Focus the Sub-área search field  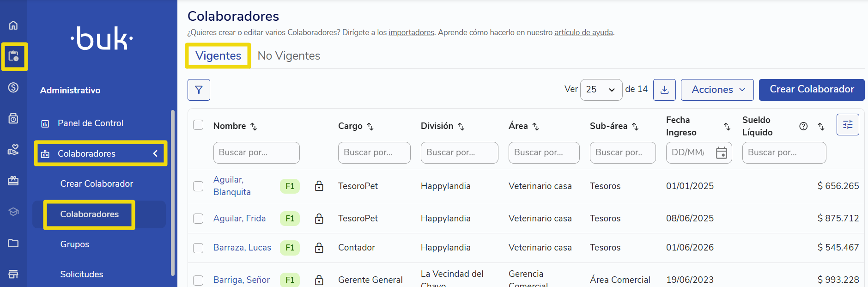623,153
